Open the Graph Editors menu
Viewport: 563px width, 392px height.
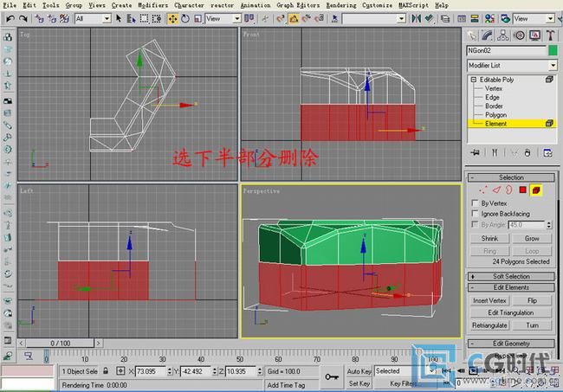[298, 5]
